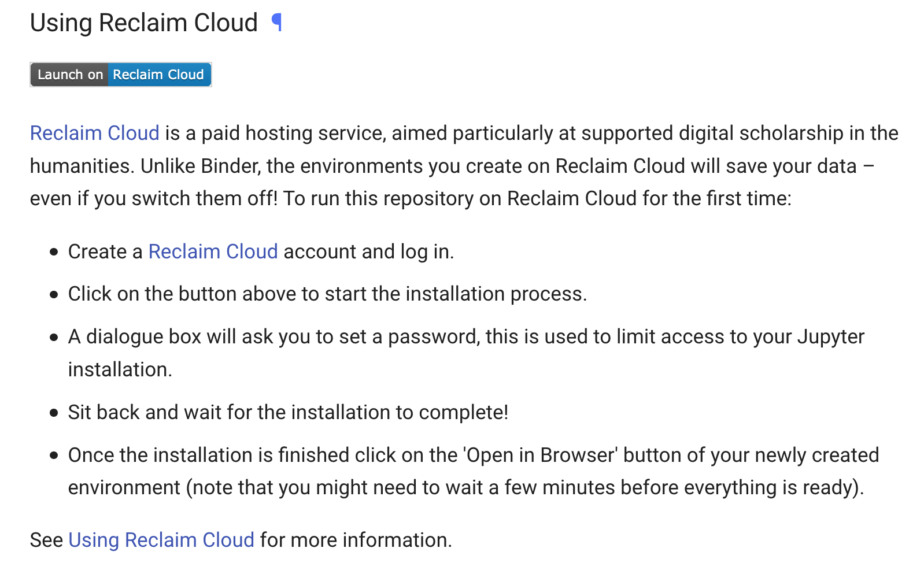Image resolution: width=924 pixels, height=585 pixels.
Task: Click the bullet dot before 'Click on the button'
Action: pyautogui.click(x=54, y=294)
